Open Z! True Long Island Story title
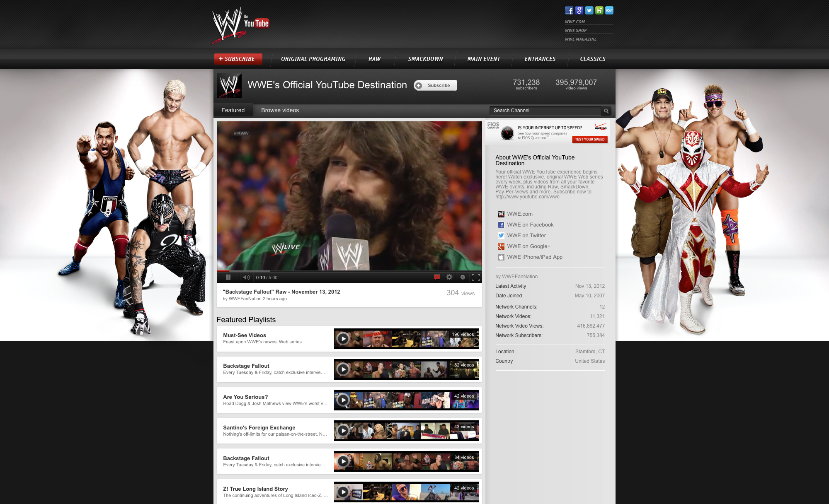This screenshot has width=829, height=504. [x=255, y=489]
